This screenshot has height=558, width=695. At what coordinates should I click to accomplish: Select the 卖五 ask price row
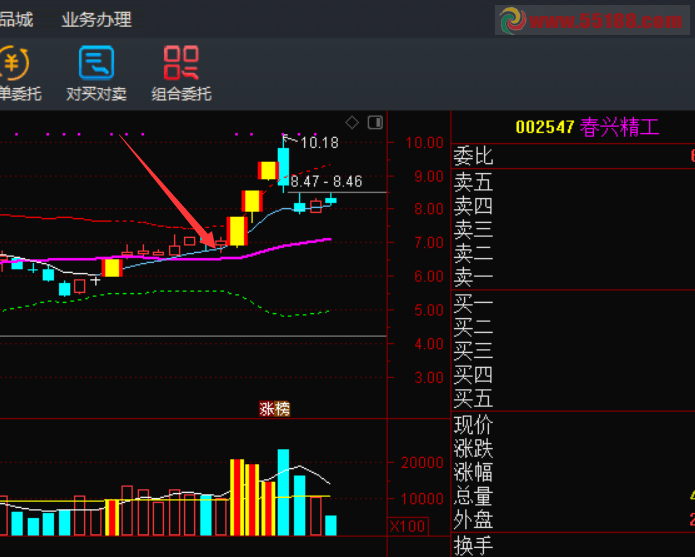point(474,182)
